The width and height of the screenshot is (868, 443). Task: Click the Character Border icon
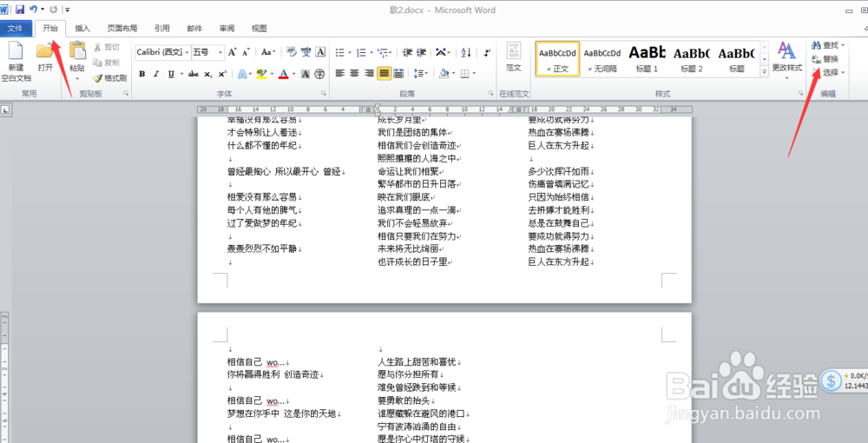point(320,52)
